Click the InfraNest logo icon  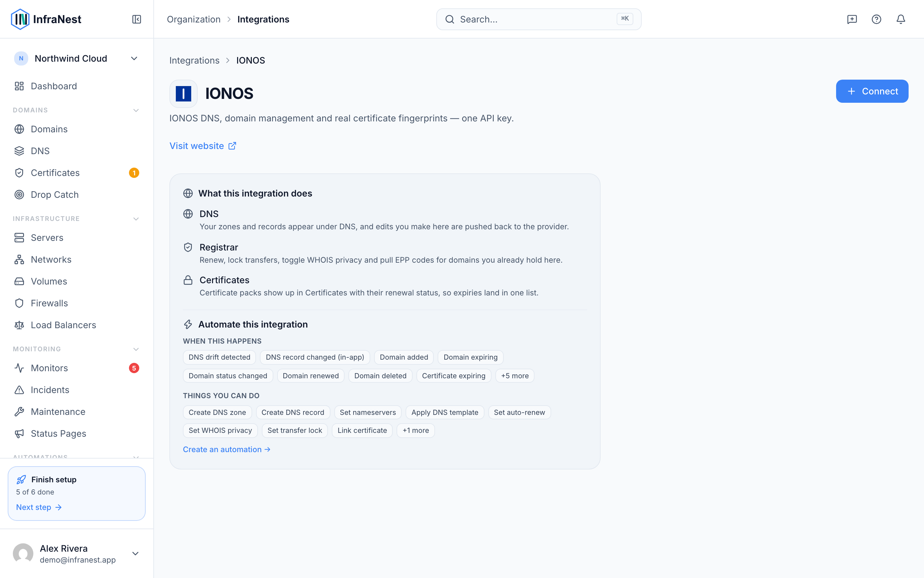[x=20, y=19]
